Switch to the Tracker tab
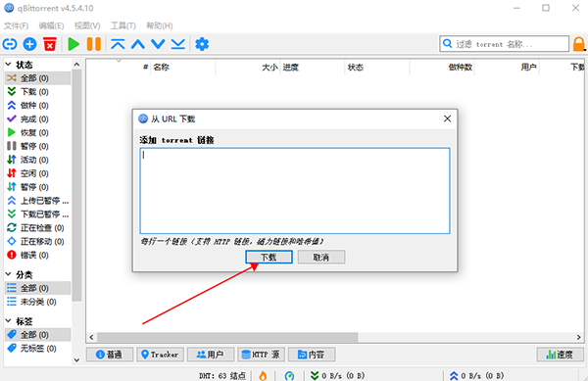Screen dimensions: 588x381 pyautogui.click(x=160, y=355)
